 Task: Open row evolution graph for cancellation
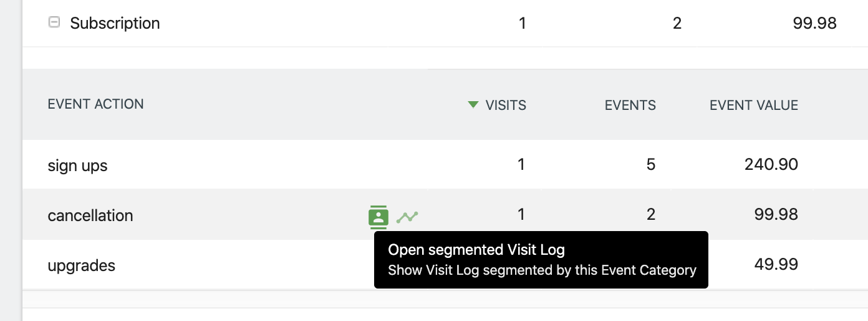pyautogui.click(x=407, y=217)
